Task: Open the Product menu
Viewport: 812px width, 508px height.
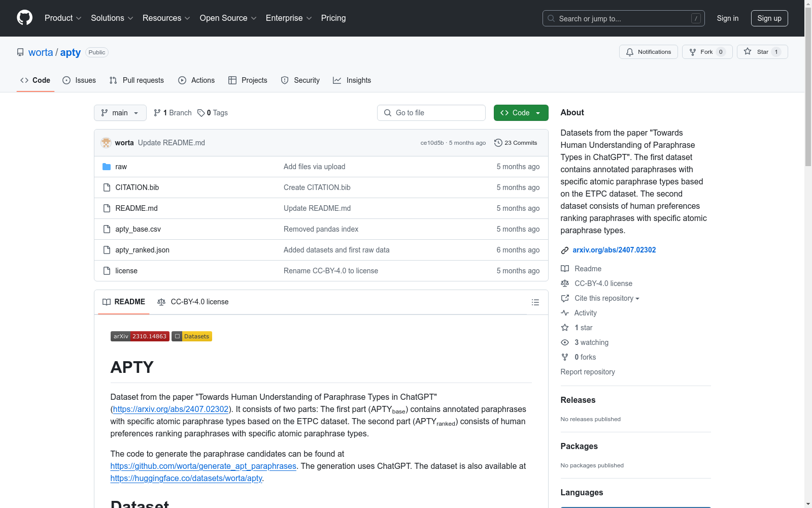Action: click(x=63, y=18)
